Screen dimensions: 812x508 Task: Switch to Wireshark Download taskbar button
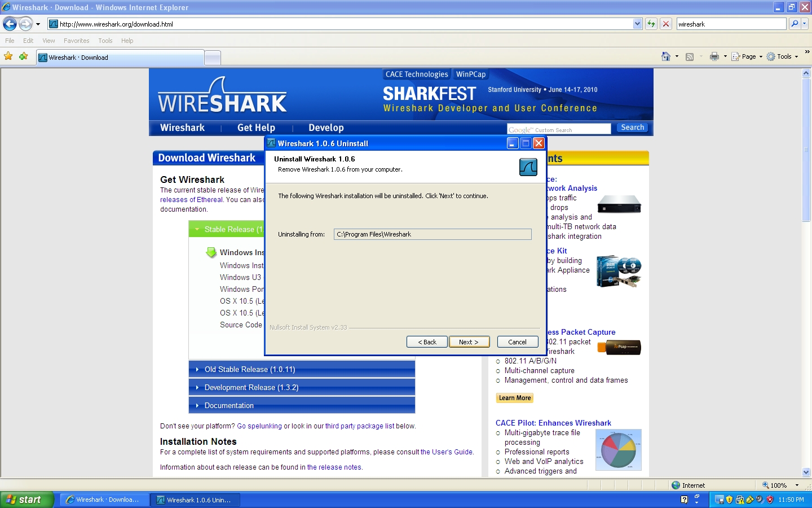point(104,500)
